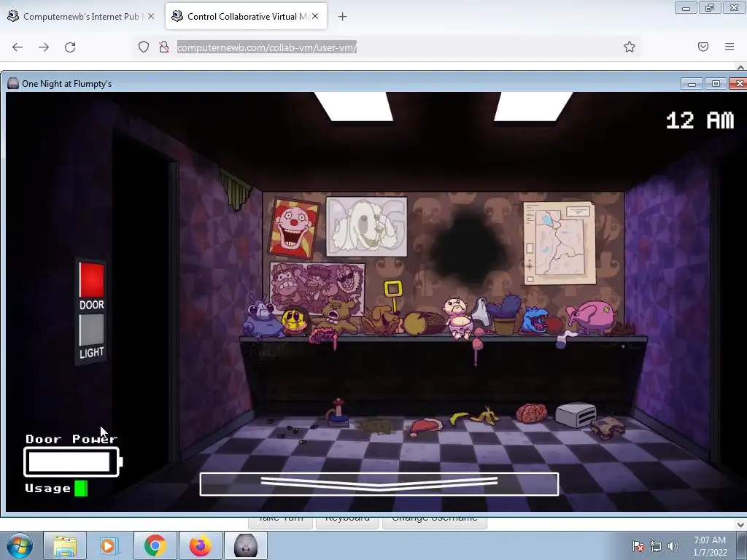Viewport: 747px width, 560px height.
Task: Open the Pocket save icon
Action: [703, 47]
